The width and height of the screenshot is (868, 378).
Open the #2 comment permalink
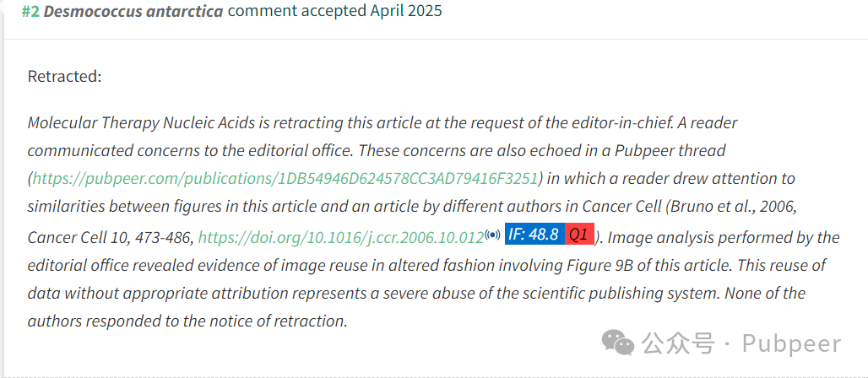(30, 12)
